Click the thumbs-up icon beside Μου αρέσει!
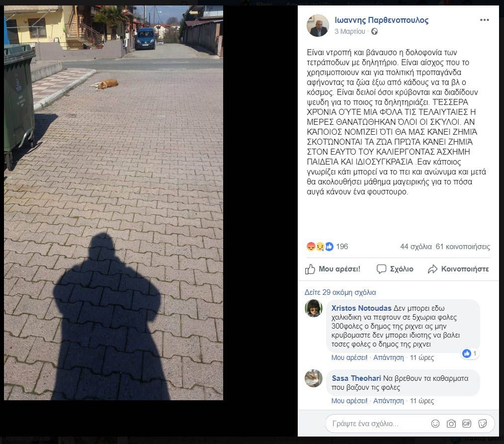504x444 pixels. point(310,269)
